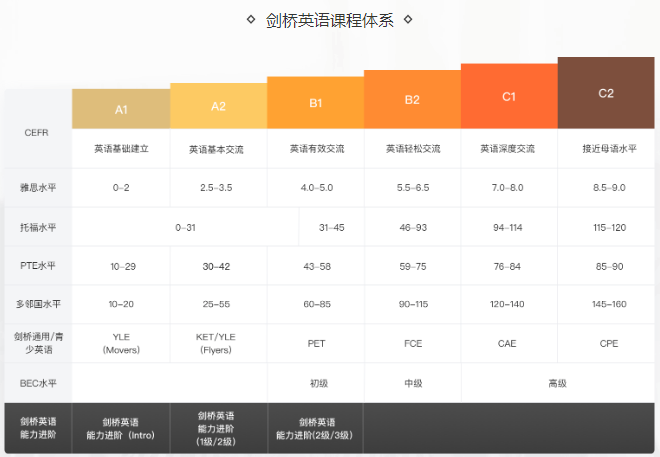Click the B1 orange level header

pos(315,102)
